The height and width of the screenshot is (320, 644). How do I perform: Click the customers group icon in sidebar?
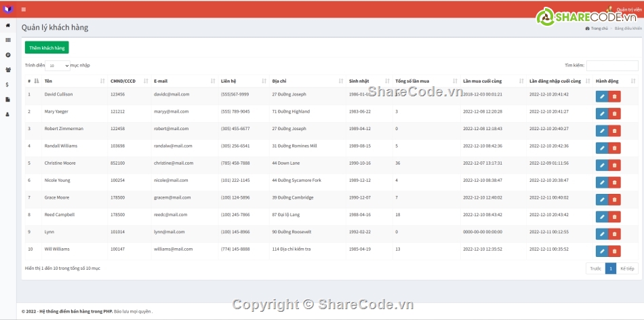pos(8,70)
